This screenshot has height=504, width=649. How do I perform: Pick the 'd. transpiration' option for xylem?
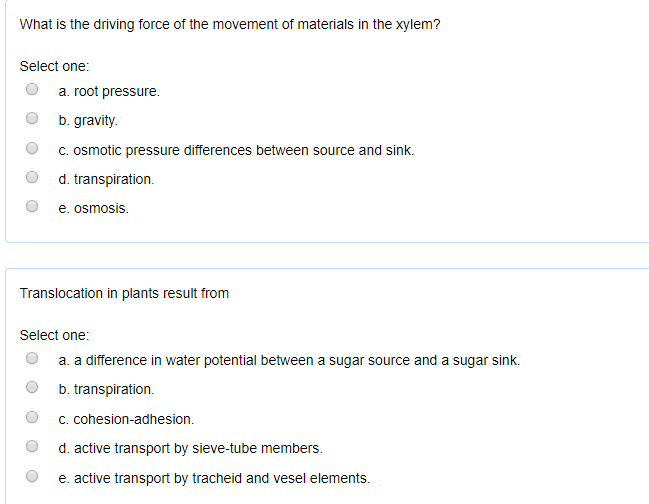[x=32, y=179]
